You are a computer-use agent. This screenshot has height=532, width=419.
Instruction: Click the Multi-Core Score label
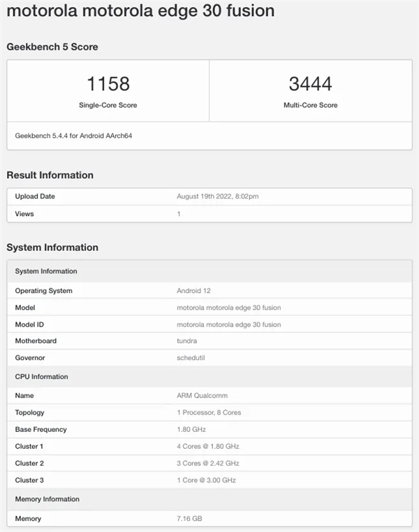pyautogui.click(x=310, y=105)
